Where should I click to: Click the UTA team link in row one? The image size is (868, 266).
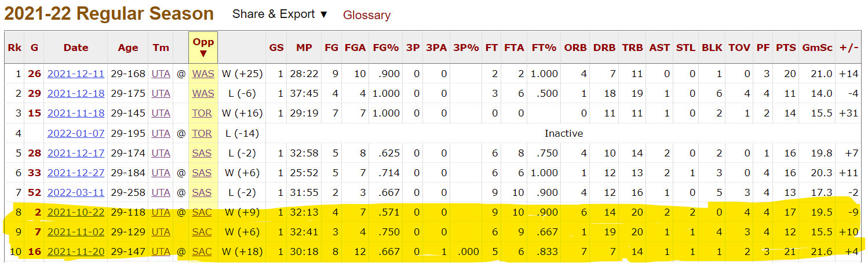(x=161, y=74)
